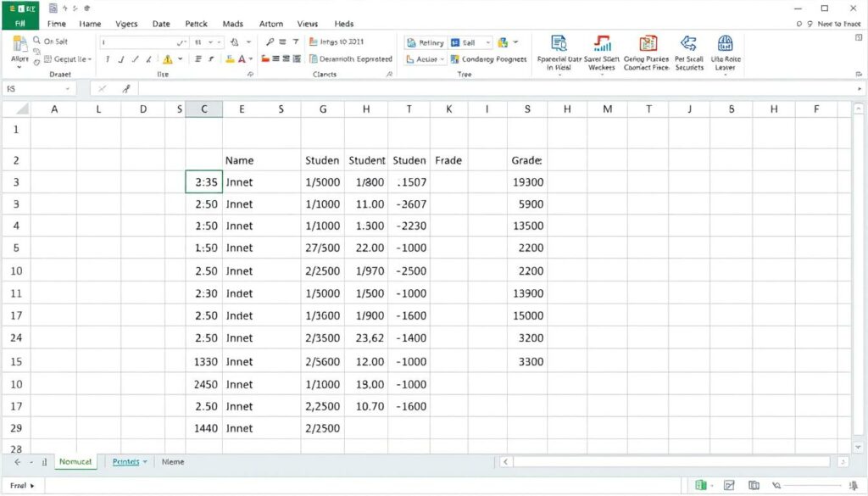
Task: Click the Frade header cell
Action: (449, 160)
